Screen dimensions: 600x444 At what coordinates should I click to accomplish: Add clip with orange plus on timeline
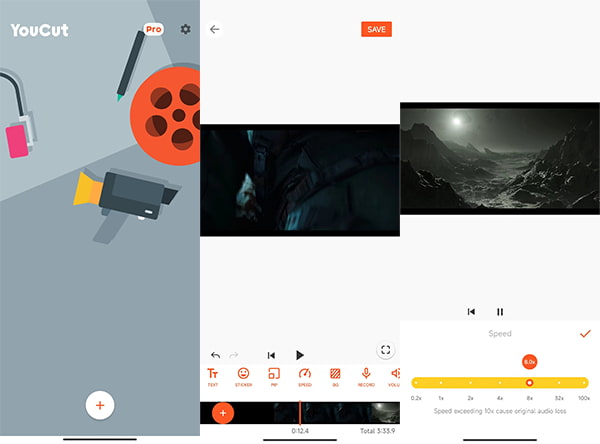[x=223, y=413]
